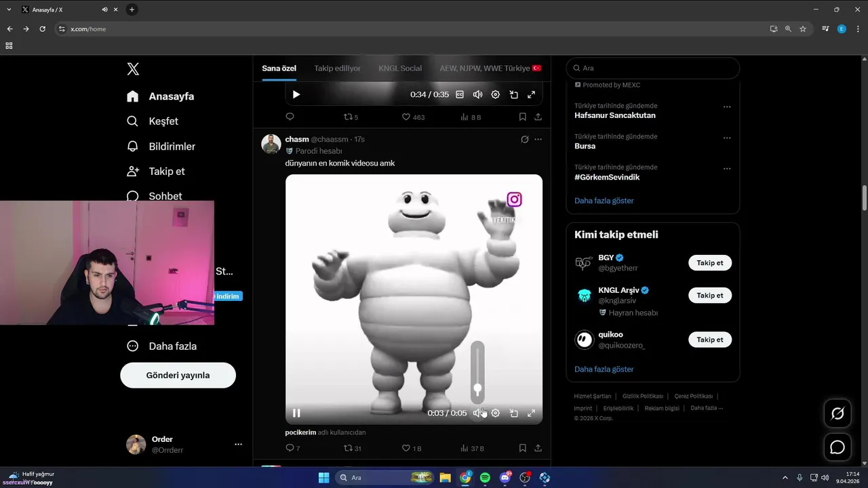
Task: Open Spotify from the Windows taskbar
Action: tap(485, 478)
